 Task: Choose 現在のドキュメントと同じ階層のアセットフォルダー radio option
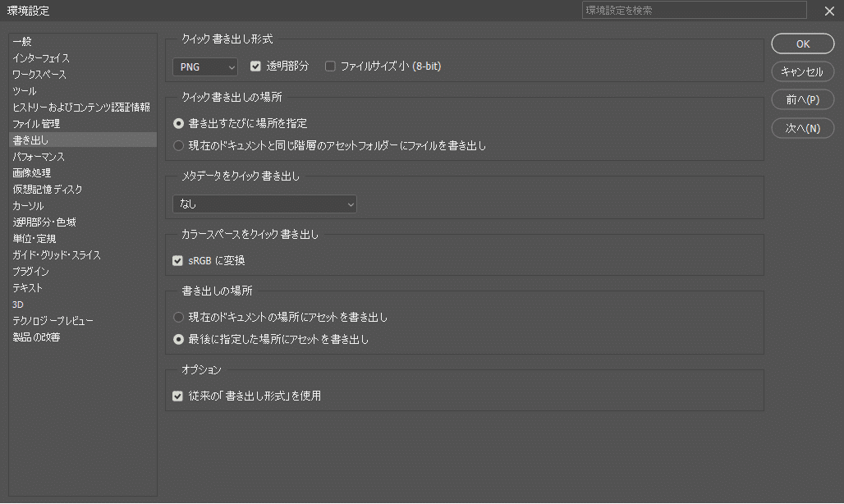click(178, 145)
